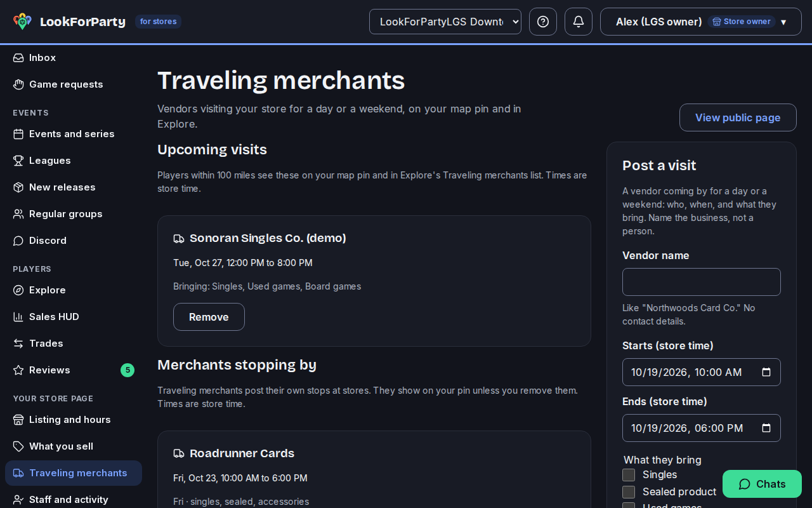Click the Game requests hand icon
Image resolution: width=812 pixels, height=508 pixels.
click(x=18, y=84)
